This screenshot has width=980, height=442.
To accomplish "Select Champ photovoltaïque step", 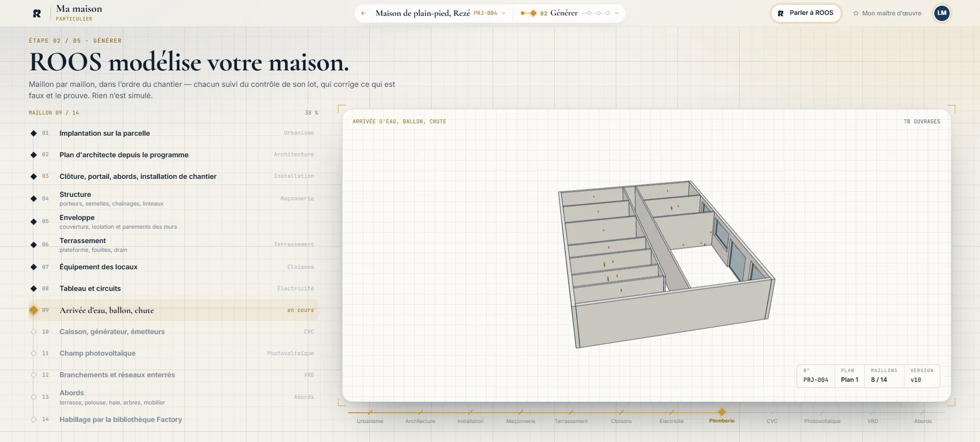I will pos(173,353).
